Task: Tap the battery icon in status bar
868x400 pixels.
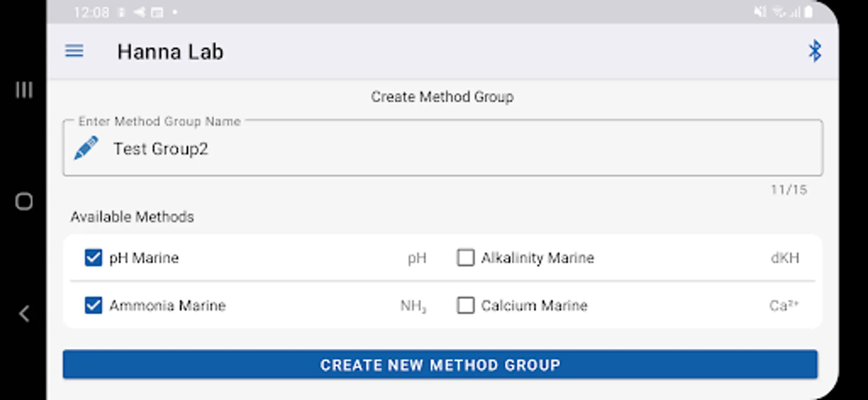Action: pyautogui.click(x=809, y=12)
